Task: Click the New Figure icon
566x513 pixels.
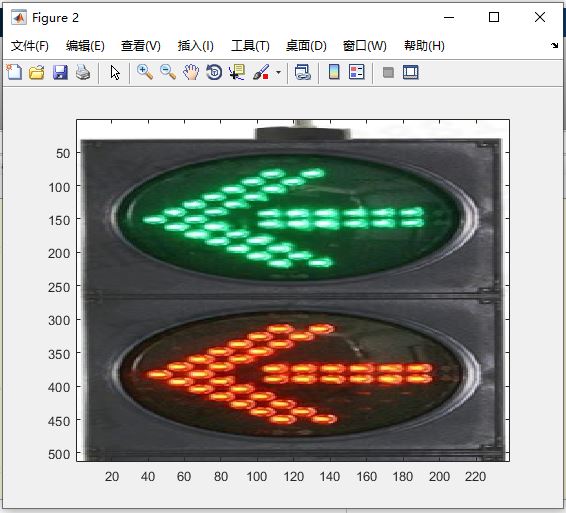Action: point(14,72)
